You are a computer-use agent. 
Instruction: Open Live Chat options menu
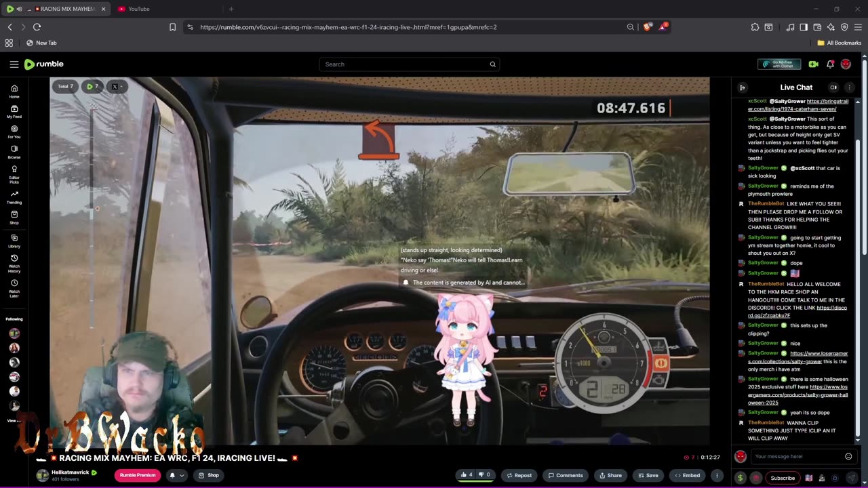(849, 87)
